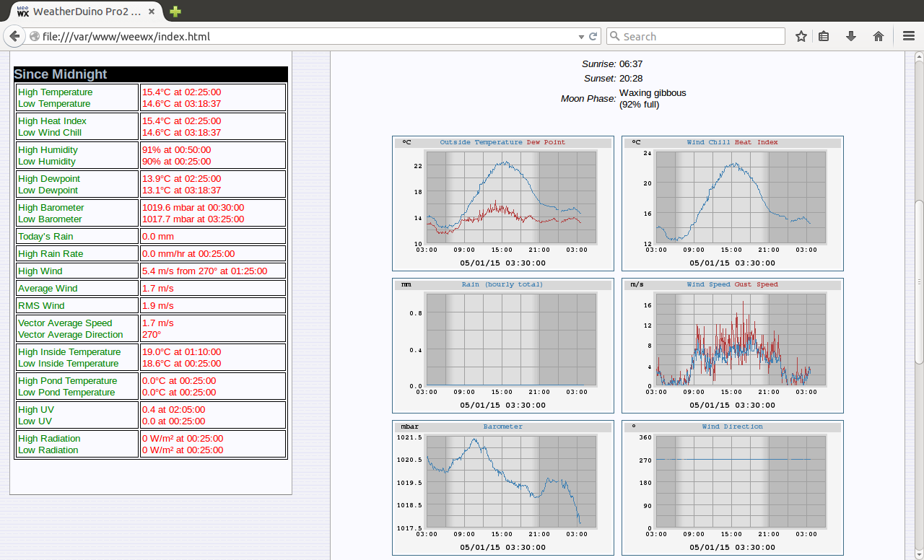
Task: Open the downloads panel arrow icon
Action: 851,36
